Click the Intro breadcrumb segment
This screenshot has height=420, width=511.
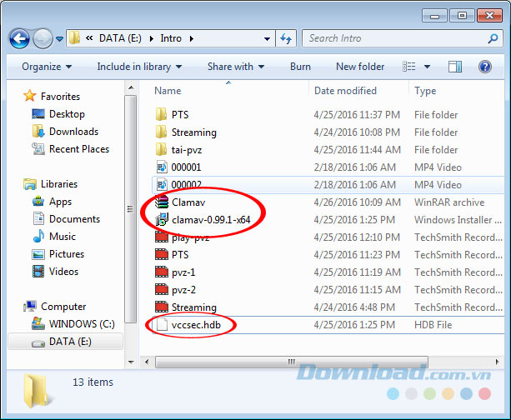coord(171,38)
